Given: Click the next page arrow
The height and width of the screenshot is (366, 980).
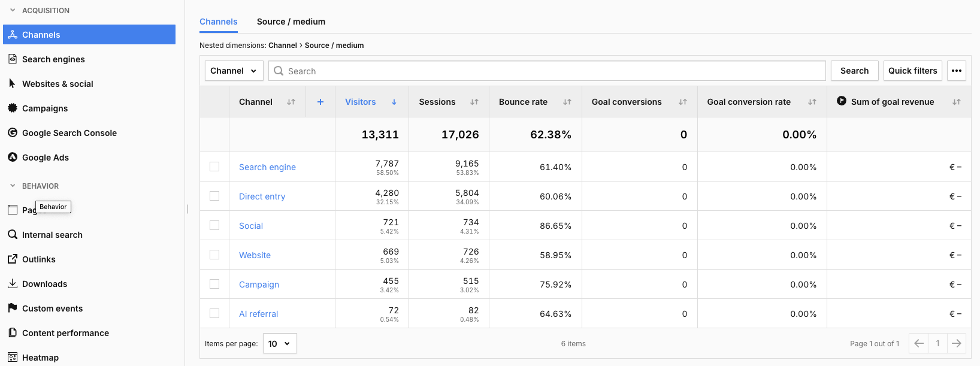Looking at the screenshot, I should tap(957, 343).
